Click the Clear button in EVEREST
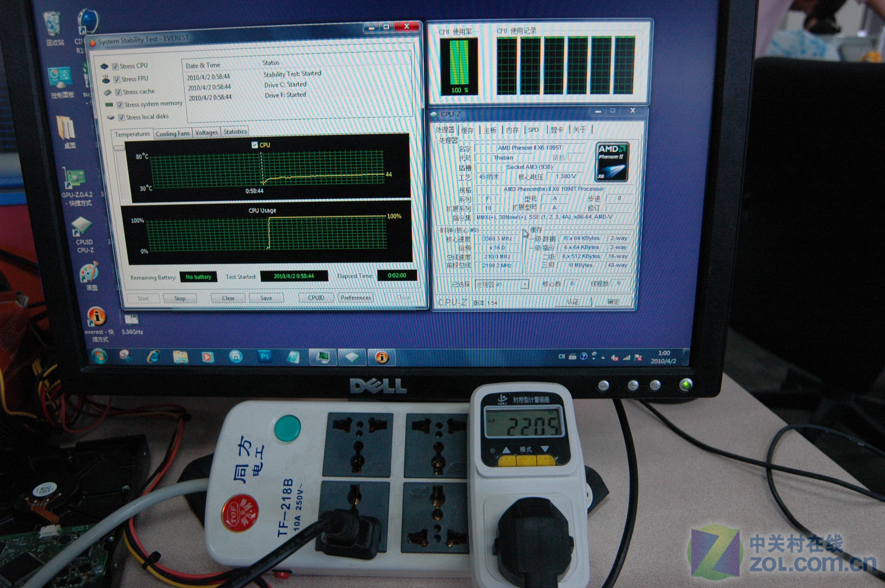The width and height of the screenshot is (885, 588). (x=228, y=298)
